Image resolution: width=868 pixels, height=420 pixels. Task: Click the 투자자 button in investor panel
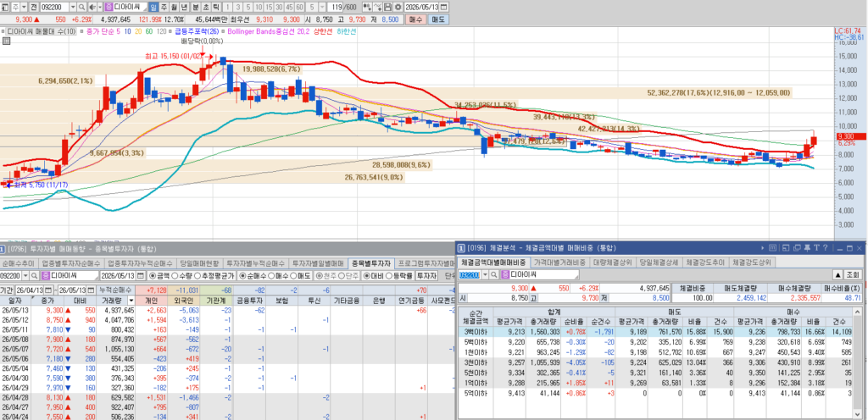pos(426,275)
